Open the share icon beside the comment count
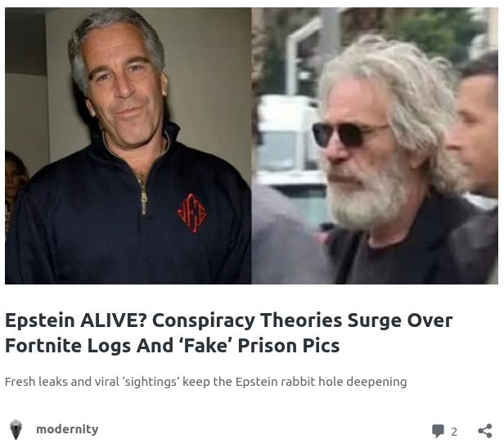This screenshot has width=504, height=448. coord(484,431)
